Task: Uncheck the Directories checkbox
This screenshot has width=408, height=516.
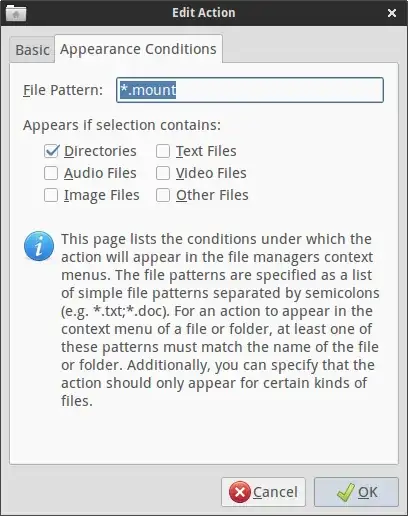Action: (52, 151)
